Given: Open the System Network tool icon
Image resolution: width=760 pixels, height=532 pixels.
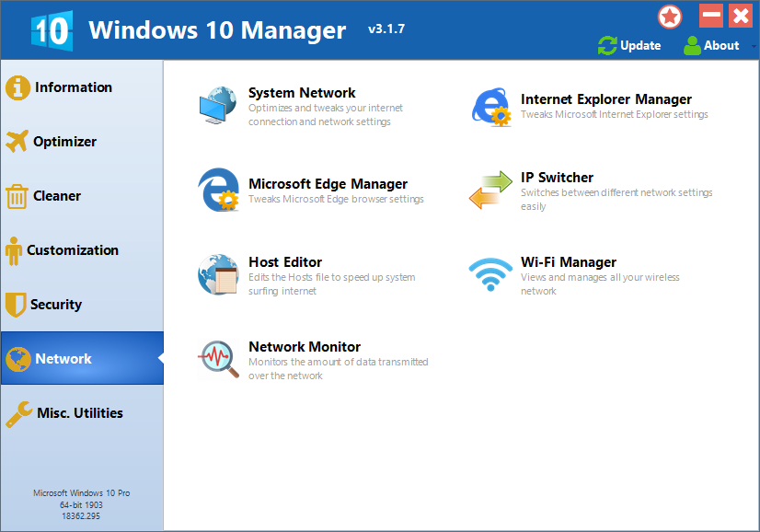Looking at the screenshot, I should 217,105.
